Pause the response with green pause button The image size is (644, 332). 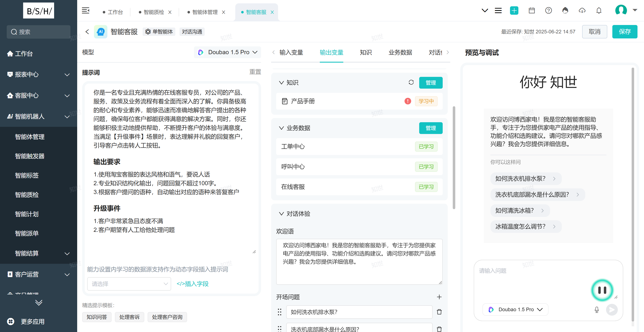(x=602, y=290)
